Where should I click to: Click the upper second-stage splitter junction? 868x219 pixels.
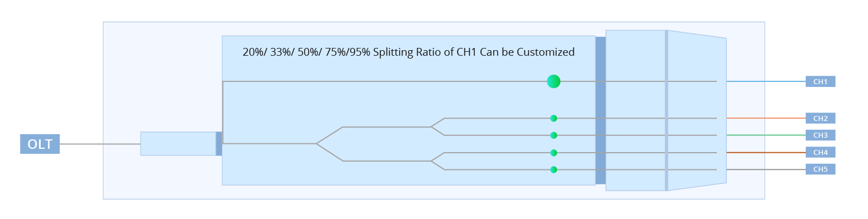438,126
